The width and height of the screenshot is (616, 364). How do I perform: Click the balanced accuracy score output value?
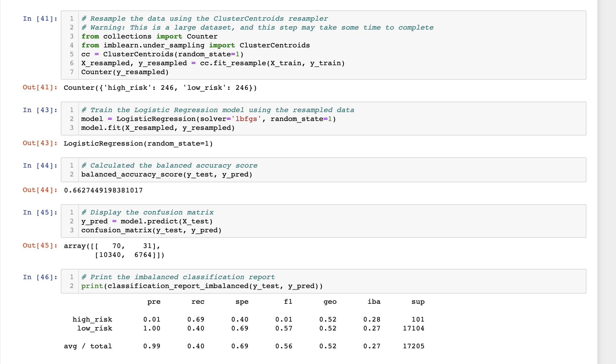(103, 190)
